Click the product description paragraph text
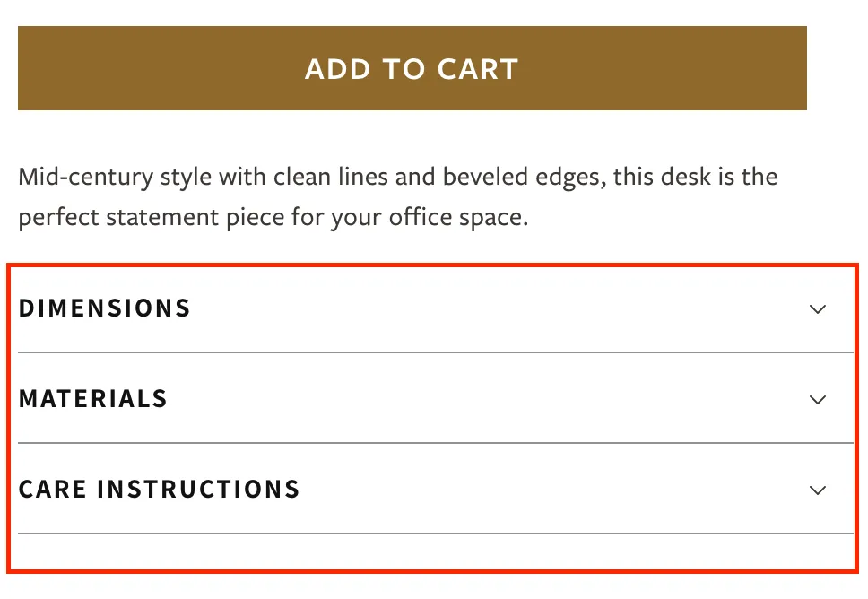868x599 pixels. (396, 196)
